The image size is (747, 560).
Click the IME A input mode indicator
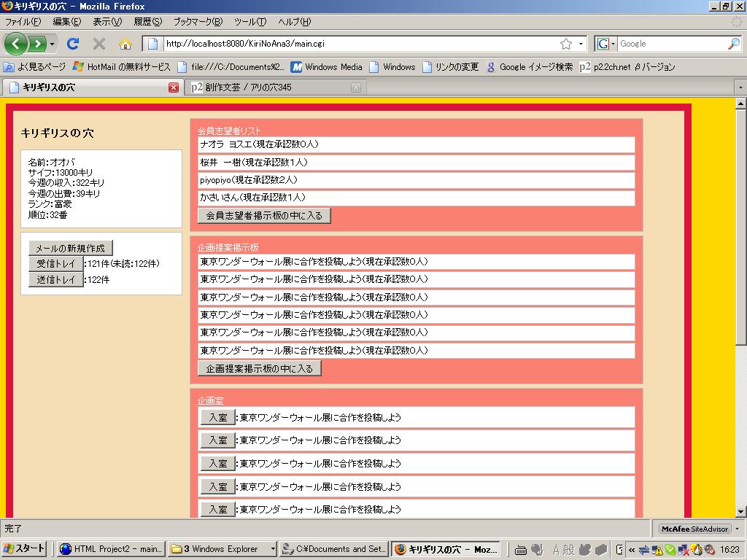[x=555, y=550]
